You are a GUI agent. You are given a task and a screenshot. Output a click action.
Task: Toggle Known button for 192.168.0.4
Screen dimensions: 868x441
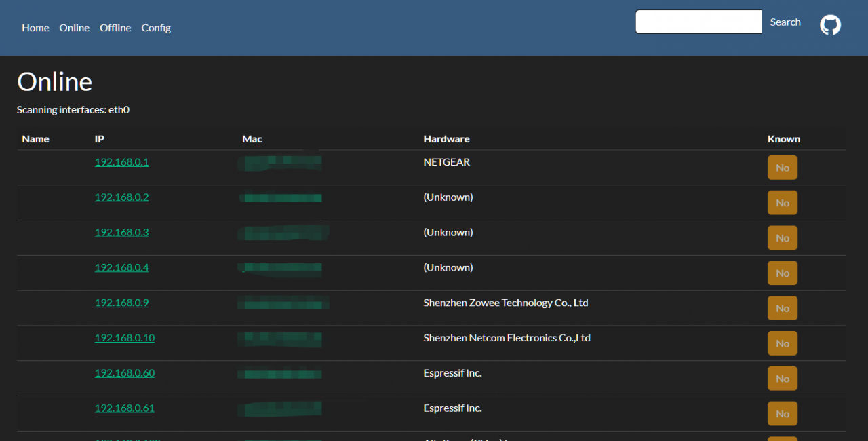pos(783,273)
